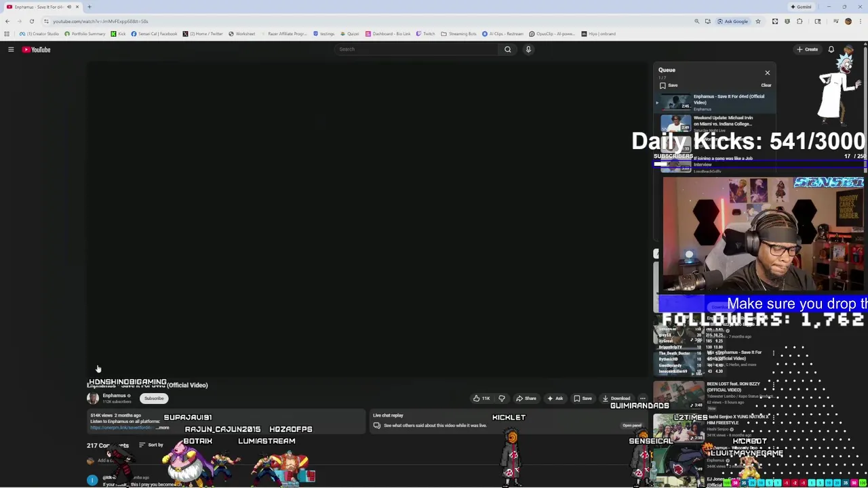Open Gemini in Chrome
868x488 pixels.
tap(801, 7)
